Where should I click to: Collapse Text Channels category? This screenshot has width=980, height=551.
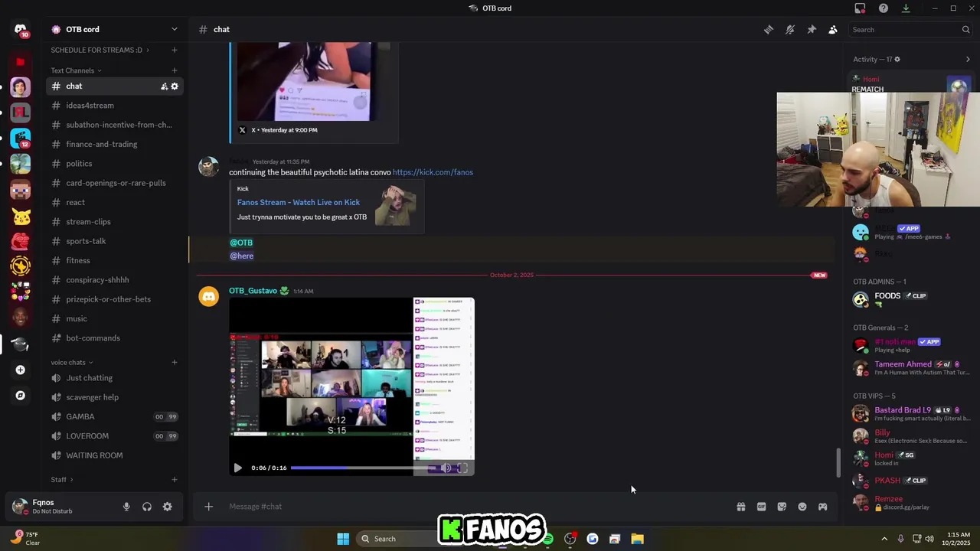76,70
